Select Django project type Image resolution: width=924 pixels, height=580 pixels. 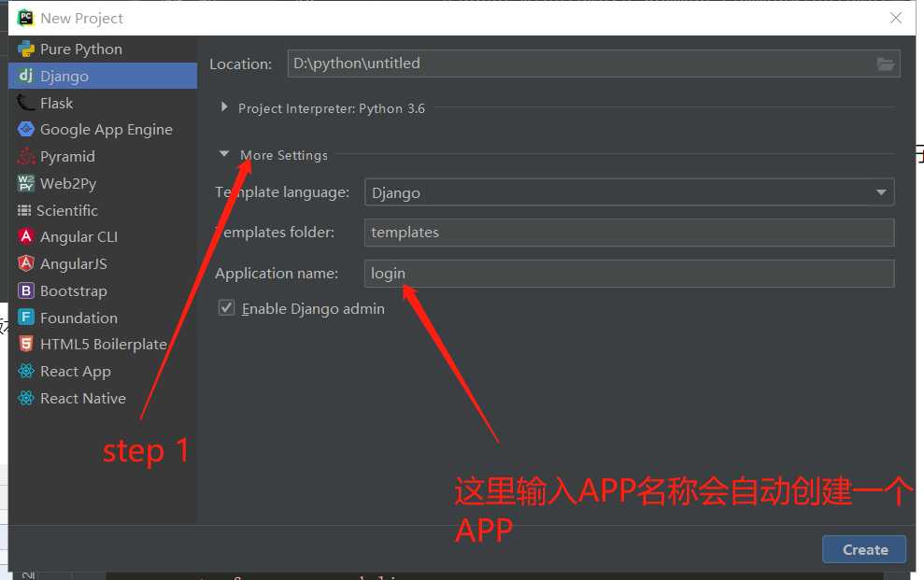103,76
